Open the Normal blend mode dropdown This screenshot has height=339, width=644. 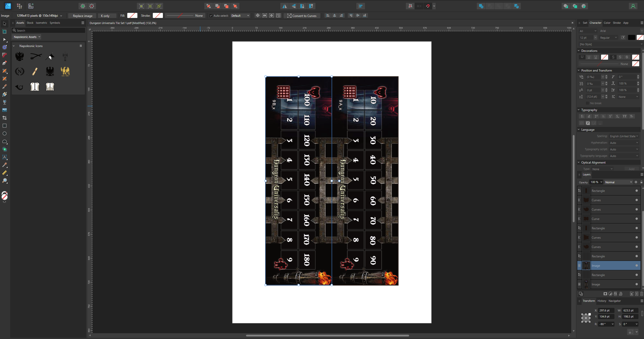tap(618, 182)
